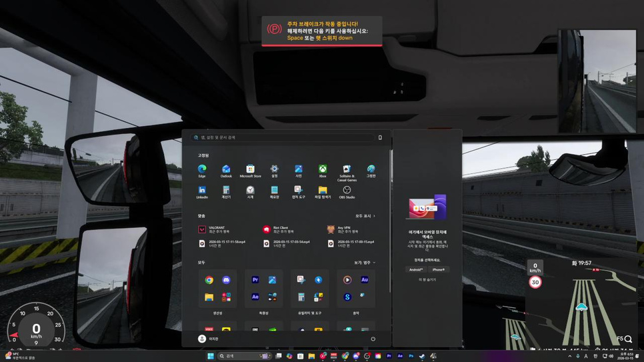Click the Windows Start button on taskbar

point(211,356)
